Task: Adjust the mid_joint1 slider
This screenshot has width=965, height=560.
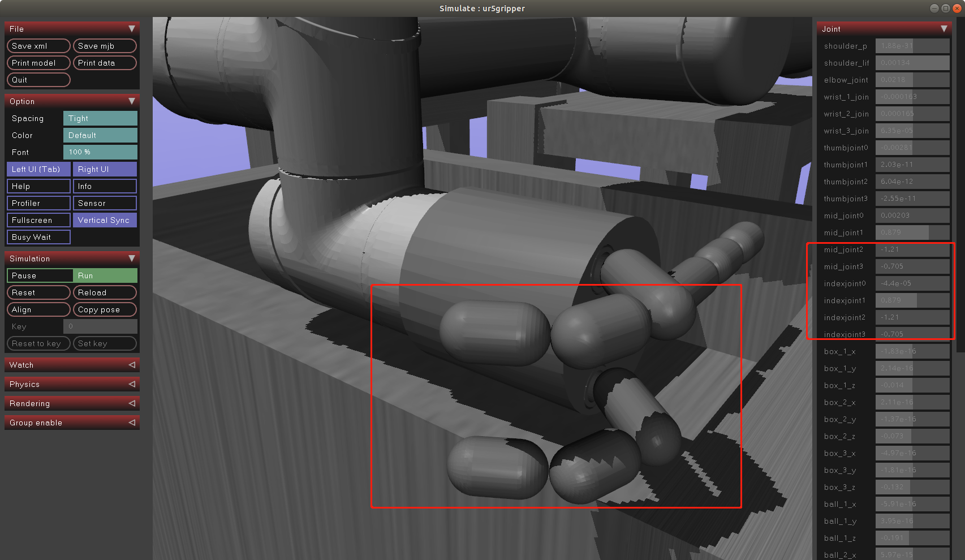Action: [912, 232]
